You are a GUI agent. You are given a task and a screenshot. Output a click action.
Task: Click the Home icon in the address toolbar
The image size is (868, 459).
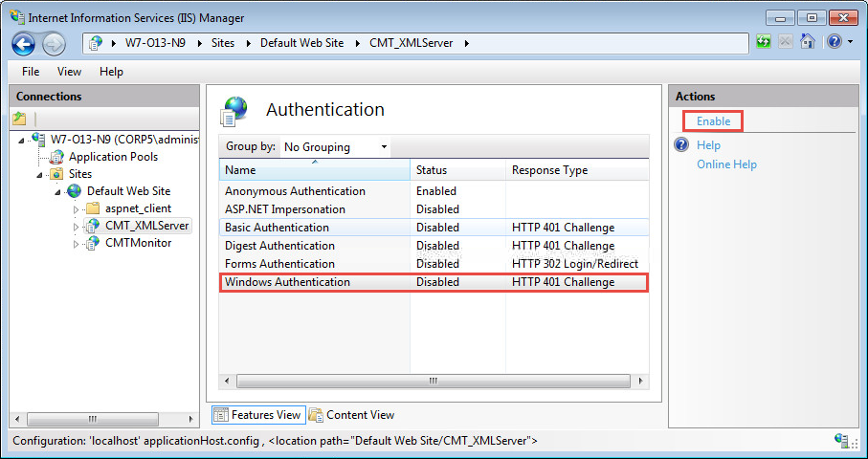[808, 42]
